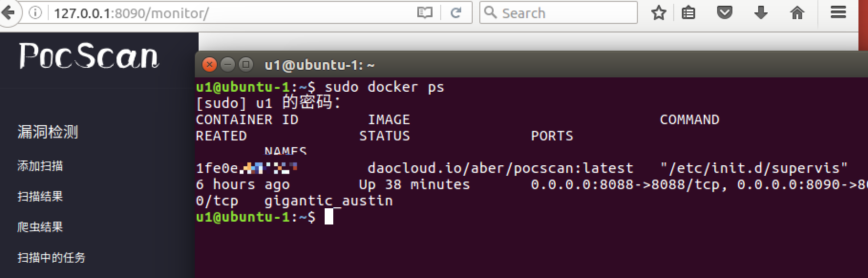The image size is (868, 278).
Task: Click the site information icon in the address bar
Action: tap(36, 13)
